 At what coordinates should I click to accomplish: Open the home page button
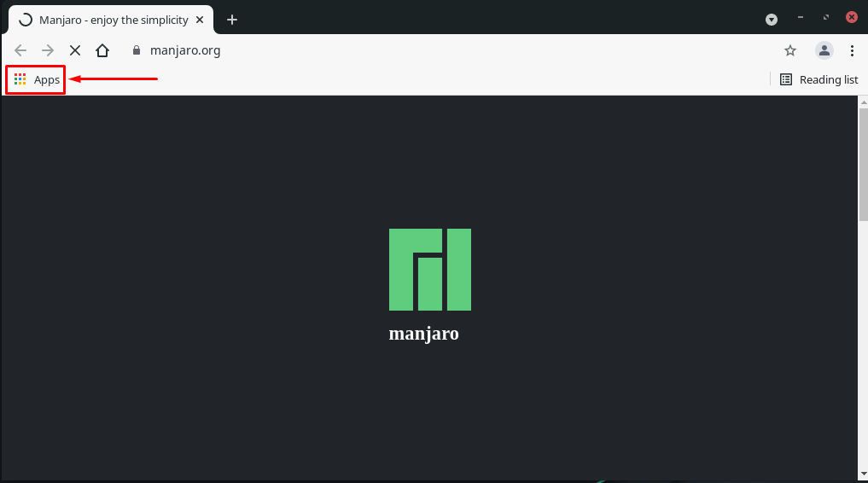[102, 50]
